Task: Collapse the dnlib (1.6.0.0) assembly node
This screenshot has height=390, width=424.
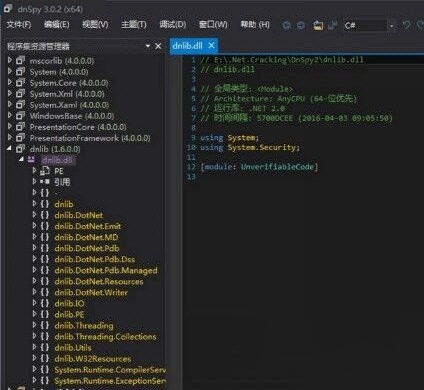Action: [9, 148]
